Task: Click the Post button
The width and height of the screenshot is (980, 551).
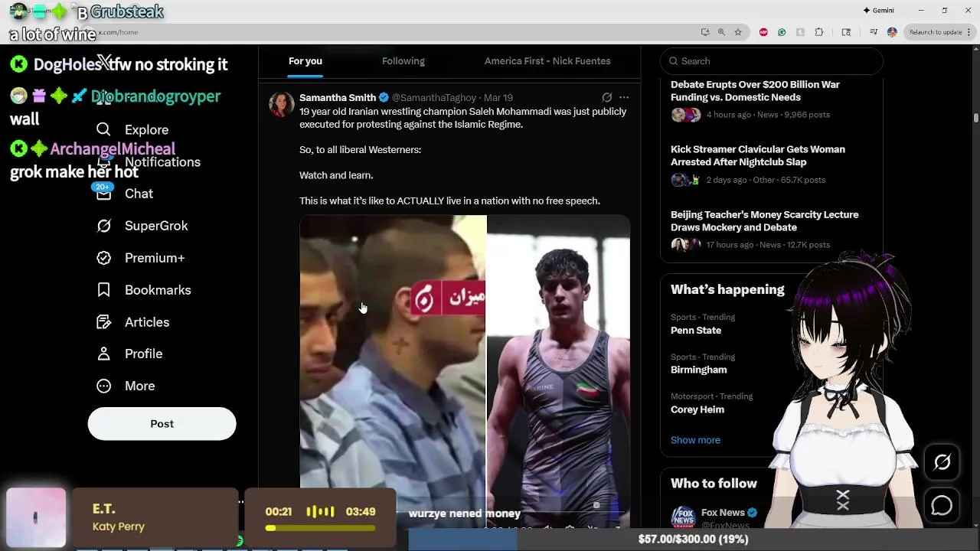Action: [162, 424]
